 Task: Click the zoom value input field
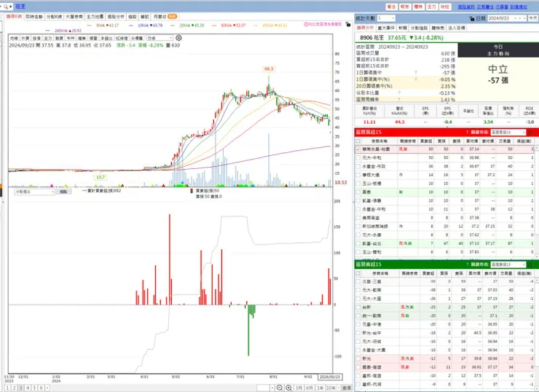point(263,388)
